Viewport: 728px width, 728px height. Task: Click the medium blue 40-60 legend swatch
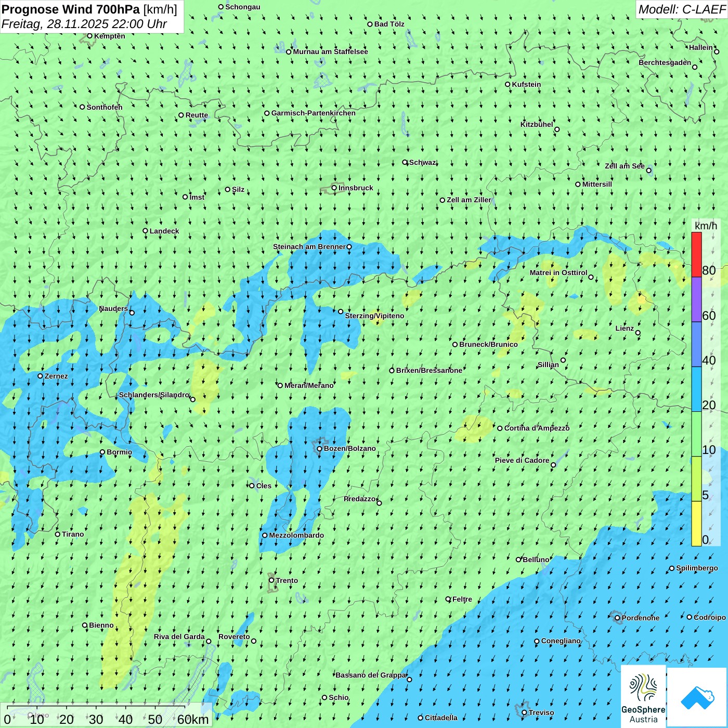click(696, 344)
